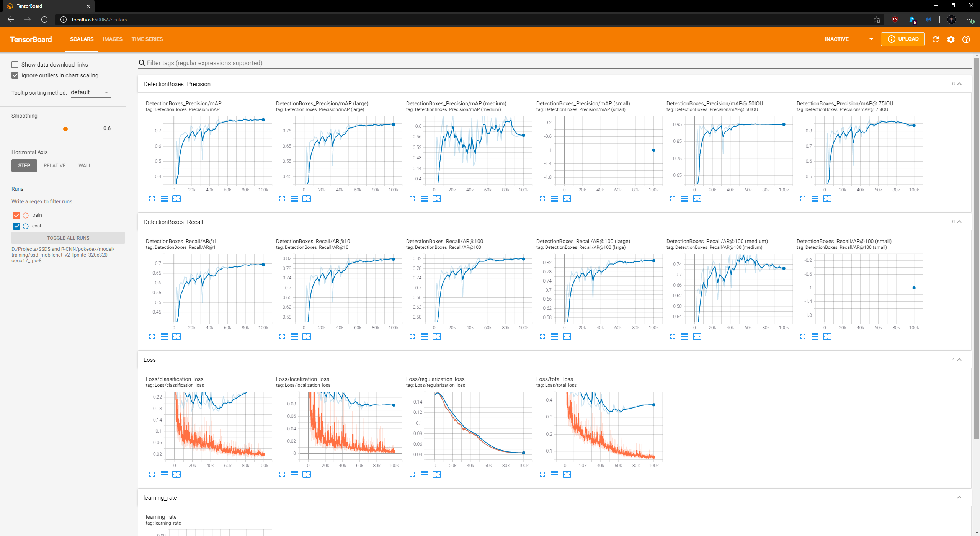Switch to the TIME SERIES tab
980x536 pixels.
coord(147,39)
